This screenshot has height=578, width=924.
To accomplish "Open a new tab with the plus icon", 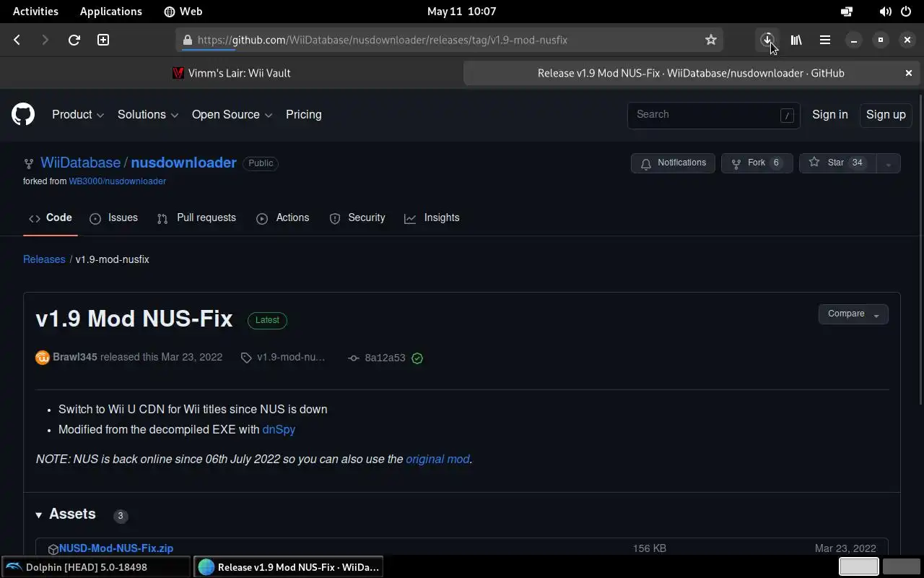I will (x=103, y=40).
